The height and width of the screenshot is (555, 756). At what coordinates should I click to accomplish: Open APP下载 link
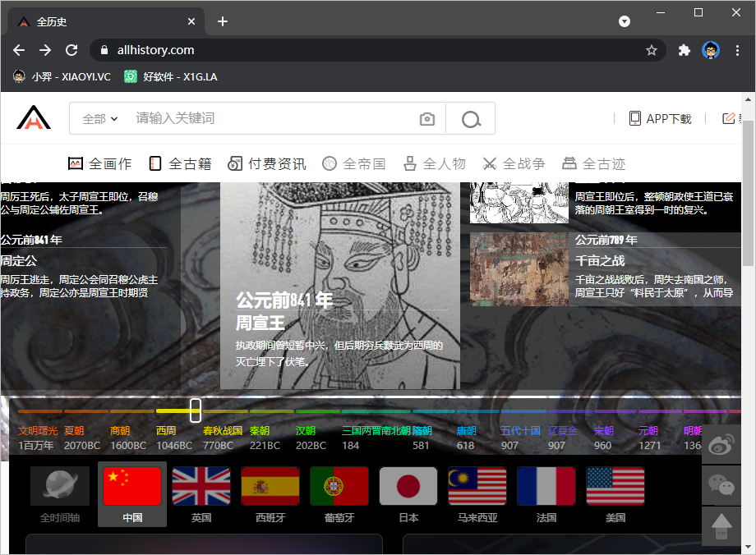click(669, 118)
